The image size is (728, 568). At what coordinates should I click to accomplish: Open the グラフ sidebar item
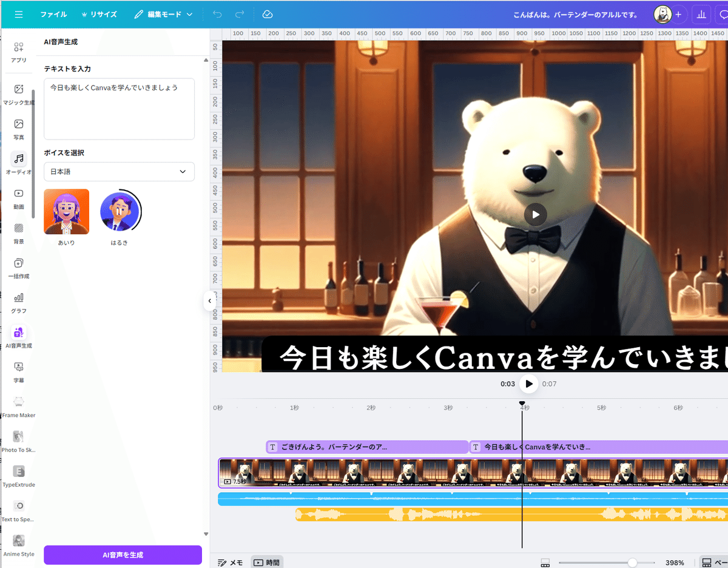point(19,302)
